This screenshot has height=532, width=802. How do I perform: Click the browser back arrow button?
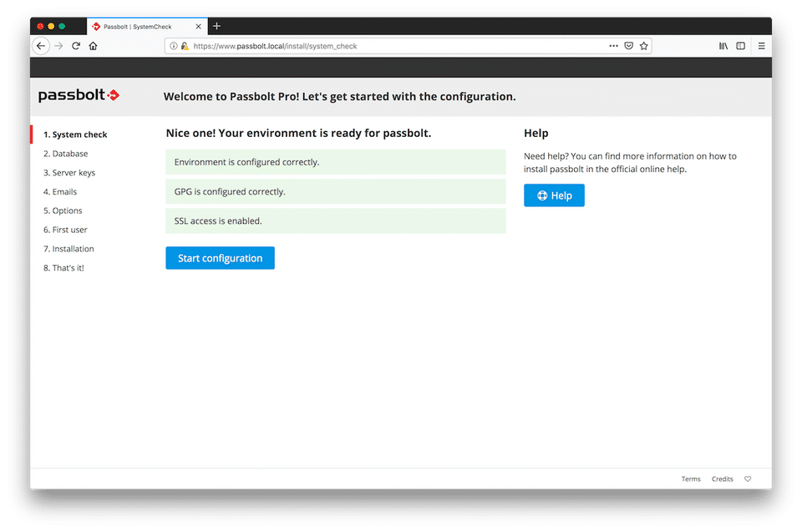[41, 46]
